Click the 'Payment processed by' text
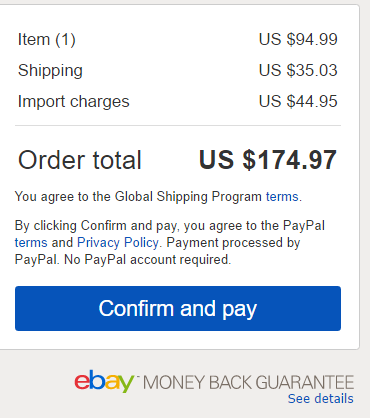 point(233,243)
